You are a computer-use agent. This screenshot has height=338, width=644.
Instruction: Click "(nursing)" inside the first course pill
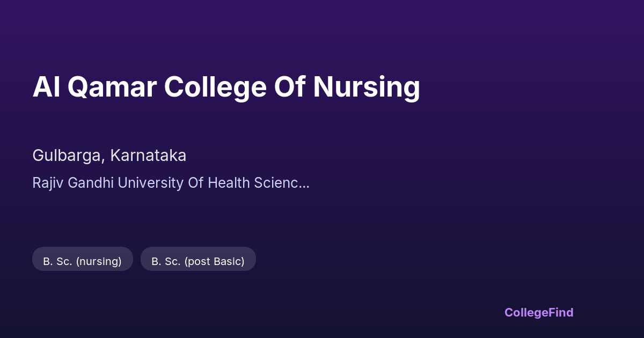99,261
